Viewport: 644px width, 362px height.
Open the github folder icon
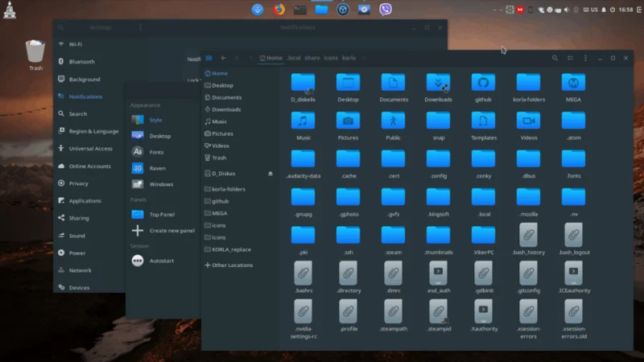(x=483, y=83)
